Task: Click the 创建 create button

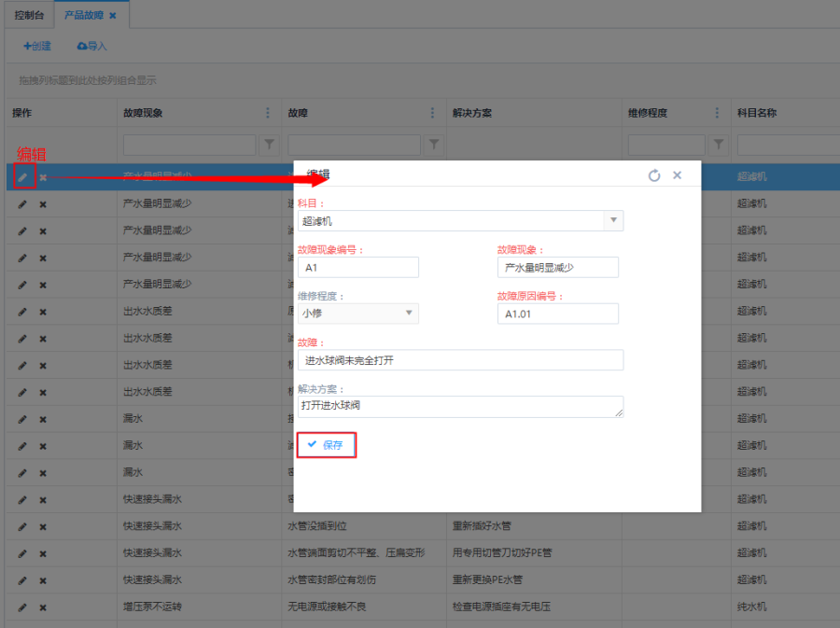Action: pos(37,46)
